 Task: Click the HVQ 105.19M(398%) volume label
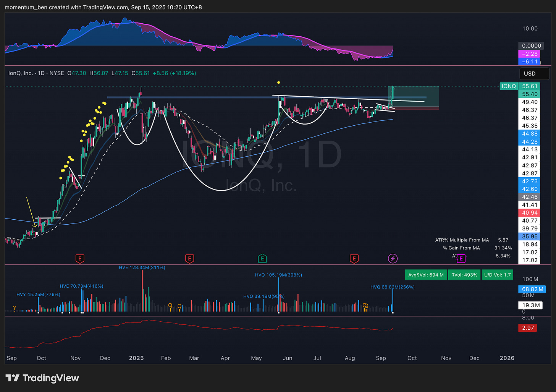click(278, 275)
